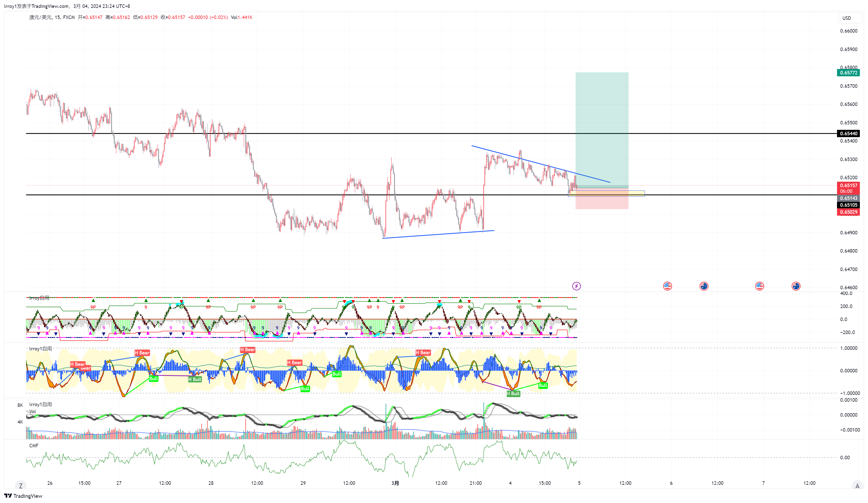The height and width of the screenshot is (503, 868).
Task: Click the 0.00 CMF scale label
Action: click(845, 458)
